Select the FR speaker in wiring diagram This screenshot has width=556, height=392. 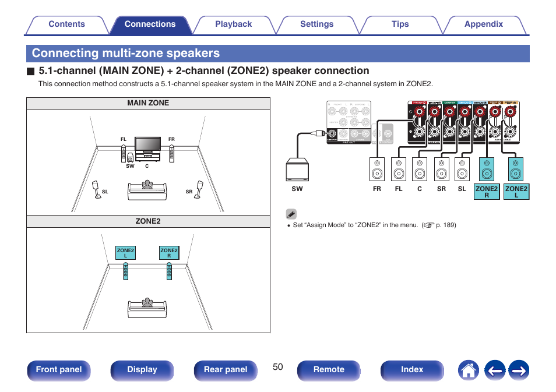coord(377,169)
